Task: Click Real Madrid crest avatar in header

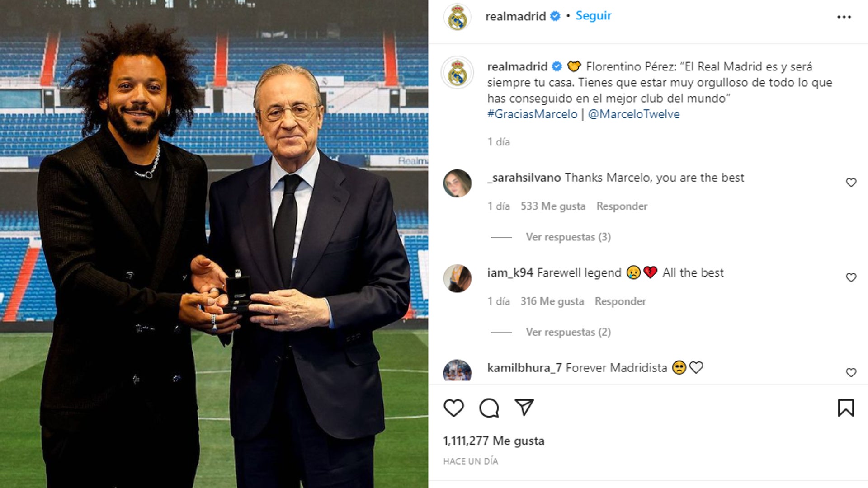Action: pos(457,17)
